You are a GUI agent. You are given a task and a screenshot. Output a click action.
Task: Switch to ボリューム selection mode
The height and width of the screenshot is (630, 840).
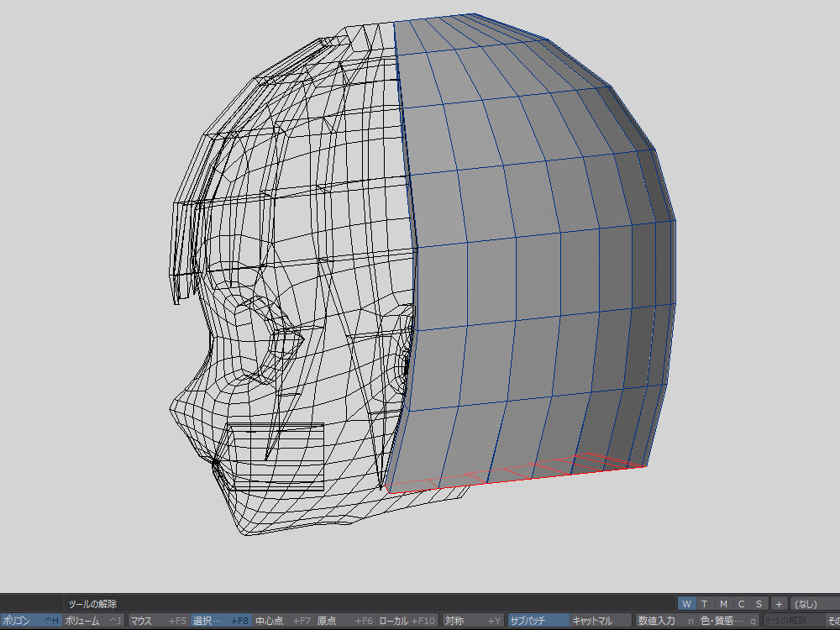pyautogui.click(x=93, y=621)
